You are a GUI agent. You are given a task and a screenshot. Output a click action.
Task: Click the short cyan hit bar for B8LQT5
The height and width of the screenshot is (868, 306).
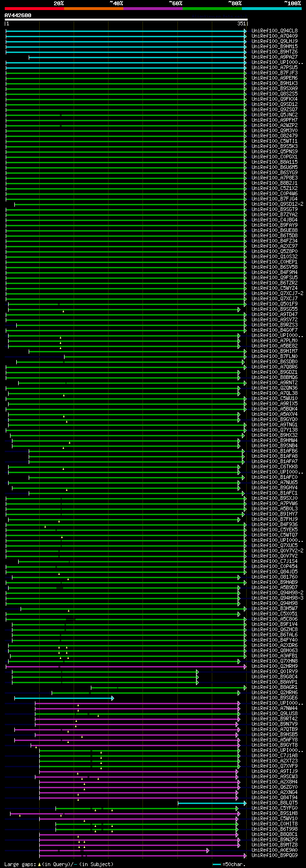[212, 803]
